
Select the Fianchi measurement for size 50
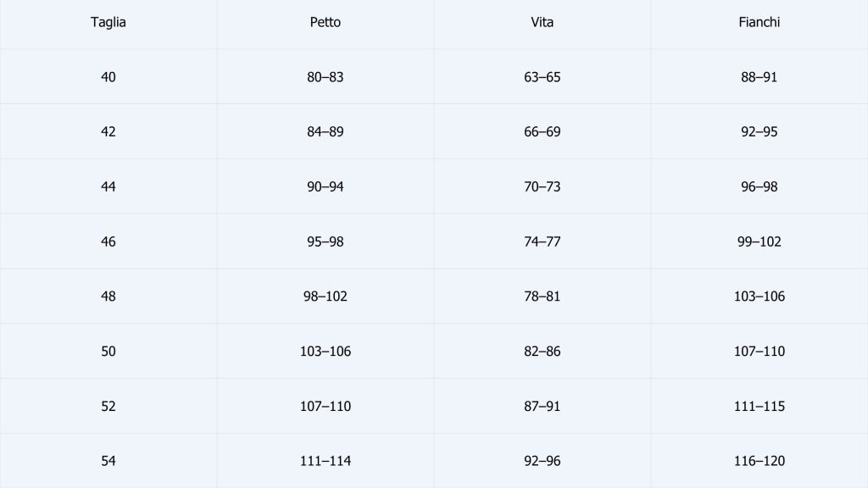coord(759,352)
